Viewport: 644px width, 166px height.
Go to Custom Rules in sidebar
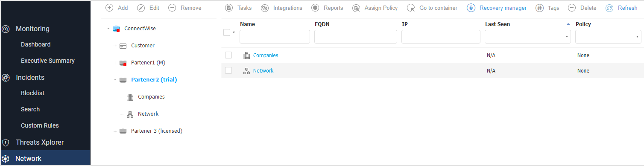(x=40, y=125)
